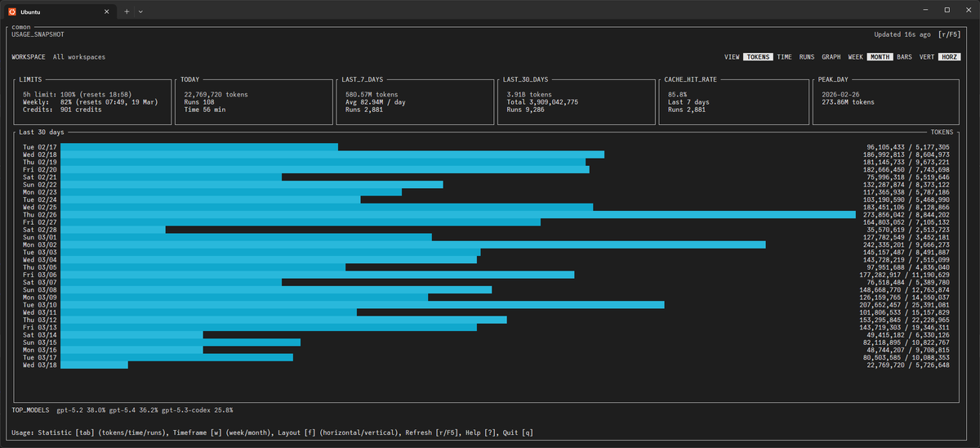Close the Ubuntu terminal tab
980x448 pixels.
click(107, 11)
